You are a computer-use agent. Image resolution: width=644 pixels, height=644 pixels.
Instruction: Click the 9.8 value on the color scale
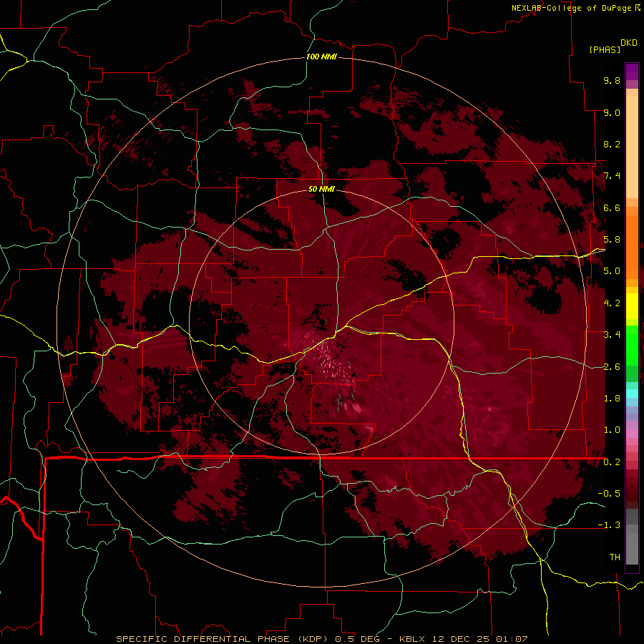click(612, 80)
